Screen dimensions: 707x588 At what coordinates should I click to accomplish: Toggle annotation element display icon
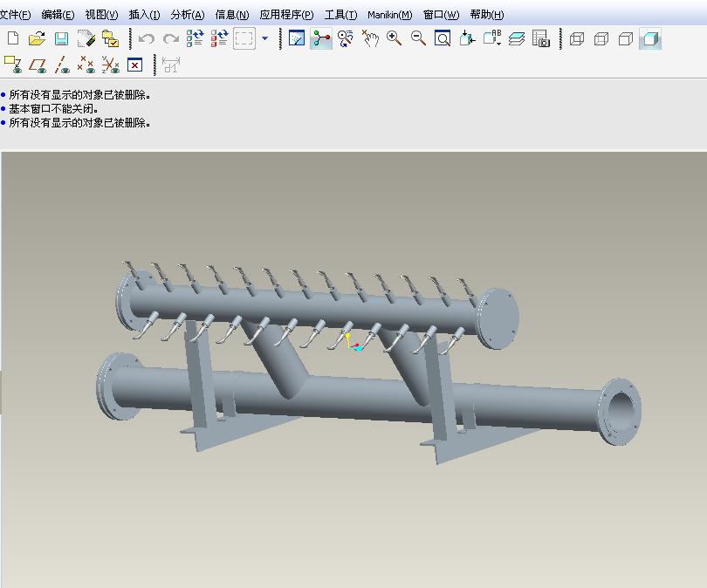(13, 65)
